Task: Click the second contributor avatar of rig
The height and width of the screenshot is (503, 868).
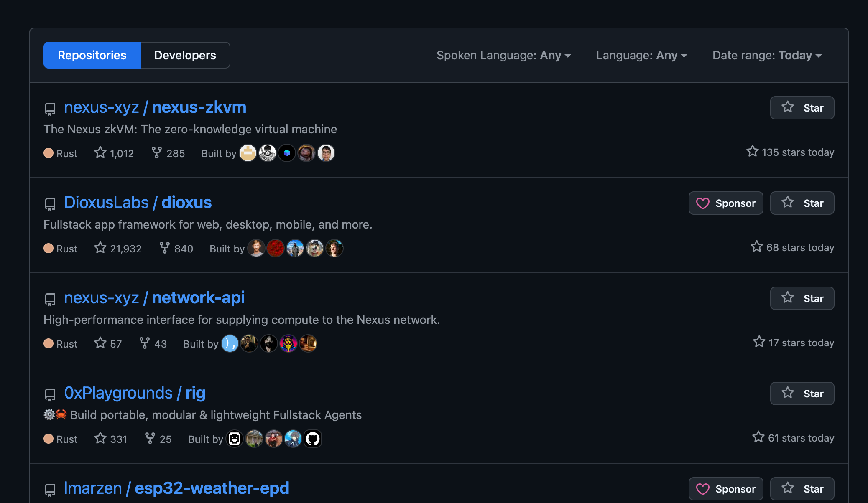Action: tap(254, 439)
